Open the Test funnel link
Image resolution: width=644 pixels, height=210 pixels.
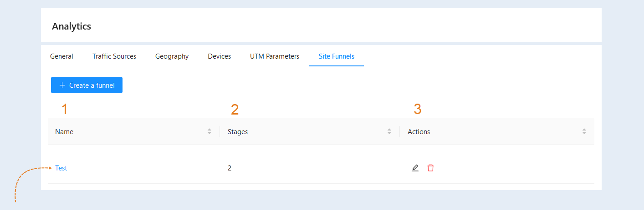pos(61,168)
